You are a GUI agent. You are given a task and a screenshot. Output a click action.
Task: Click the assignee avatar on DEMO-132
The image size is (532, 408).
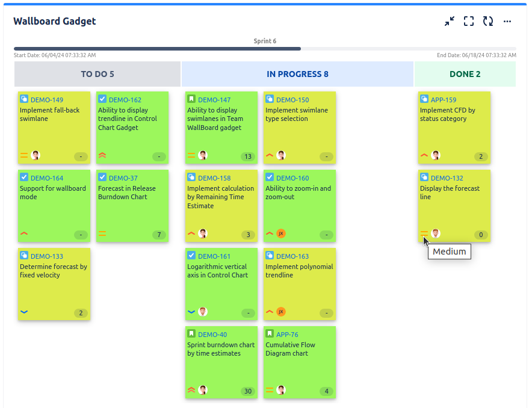[436, 233]
